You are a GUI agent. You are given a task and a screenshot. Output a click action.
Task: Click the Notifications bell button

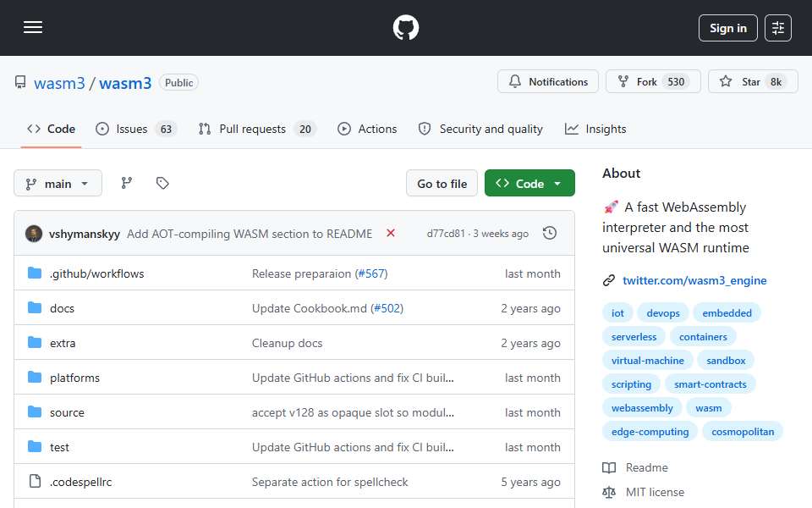tap(548, 82)
